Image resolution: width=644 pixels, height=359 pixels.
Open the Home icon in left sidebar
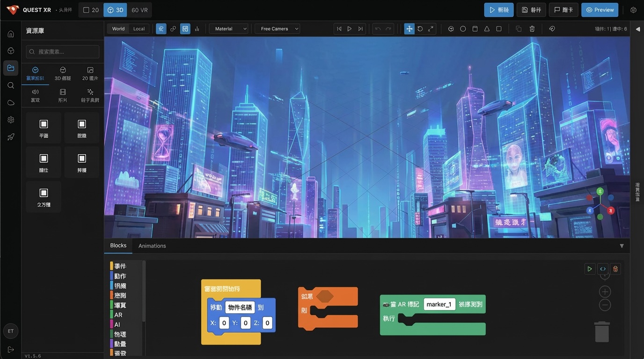[x=11, y=34]
